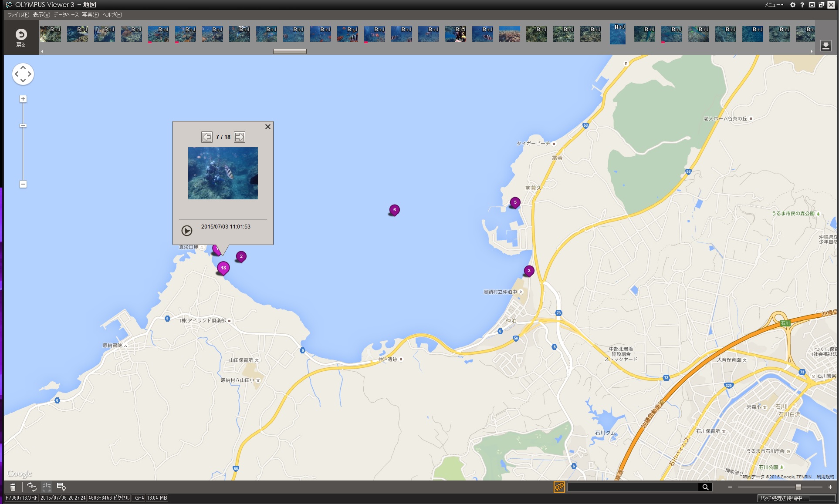Open the メニュー dropdown in title bar
The width and height of the screenshot is (839, 504).
coord(774,5)
